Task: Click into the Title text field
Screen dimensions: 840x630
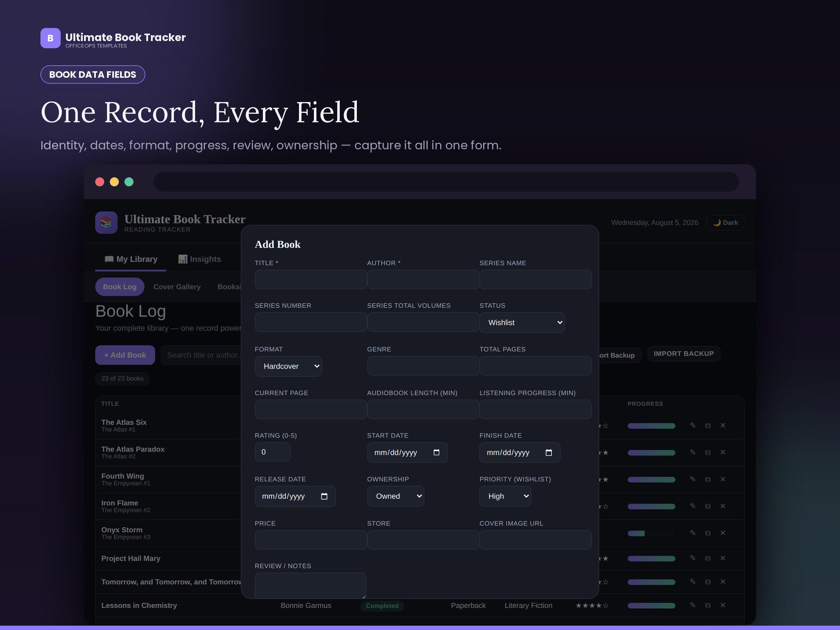Action: click(310, 279)
